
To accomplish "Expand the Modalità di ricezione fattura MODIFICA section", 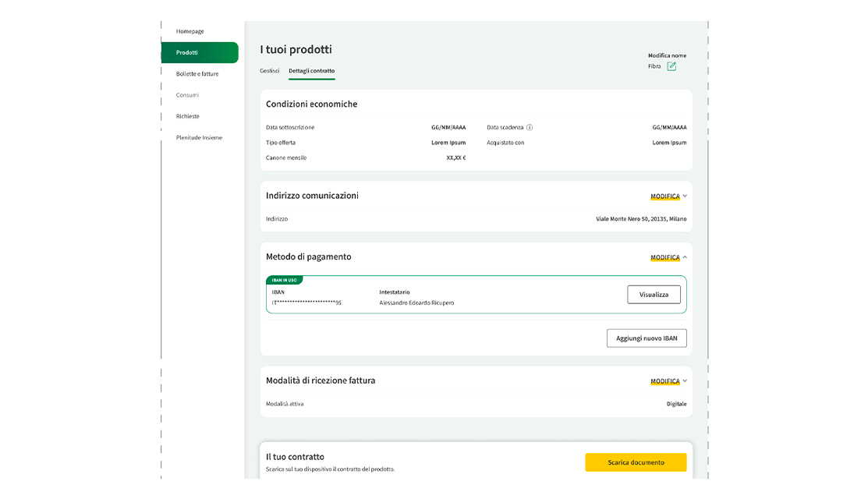I will [668, 381].
